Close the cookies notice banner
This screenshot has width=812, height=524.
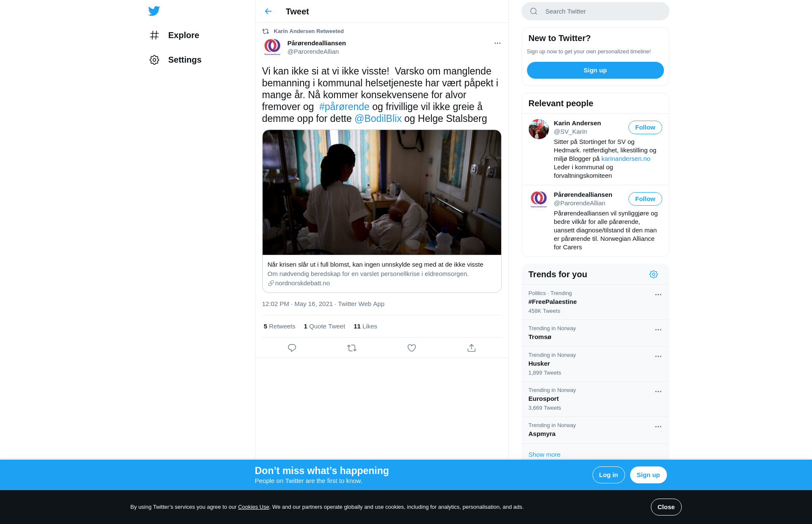coord(666,507)
